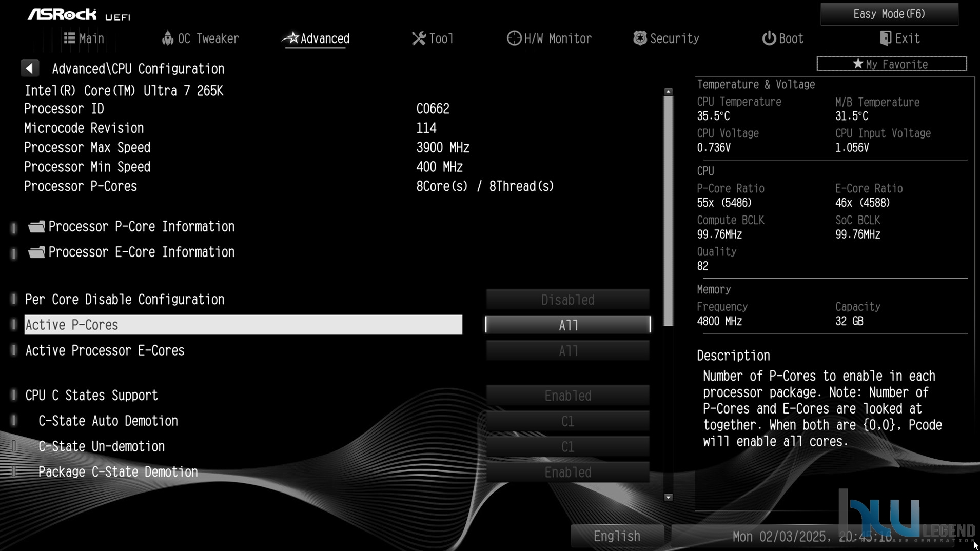Open Active Processor E-Cores All dropdown
Image resolution: width=980 pixels, height=551 pixels.
tap(567, 350)
